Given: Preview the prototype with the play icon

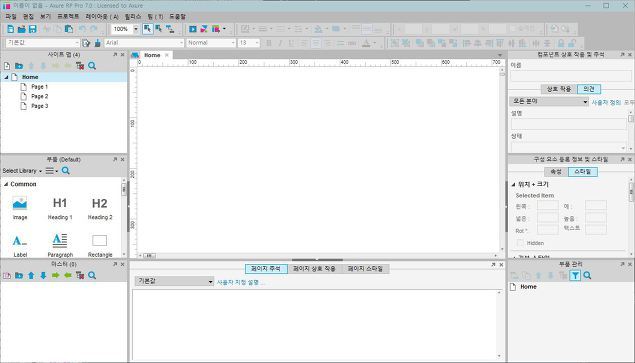Looking at the screenshot, I should pyautogui.click(x=193, y=29).
